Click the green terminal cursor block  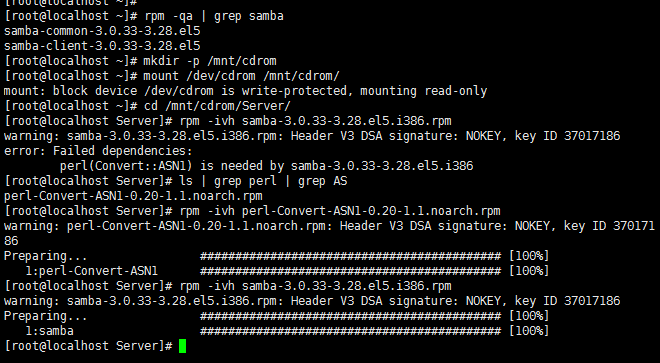[182, 346]
